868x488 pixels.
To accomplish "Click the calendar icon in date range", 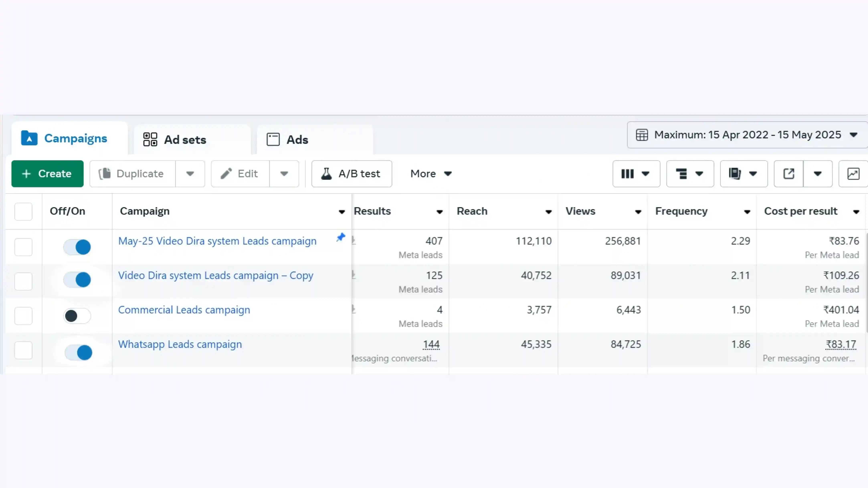I will [642, 135].
